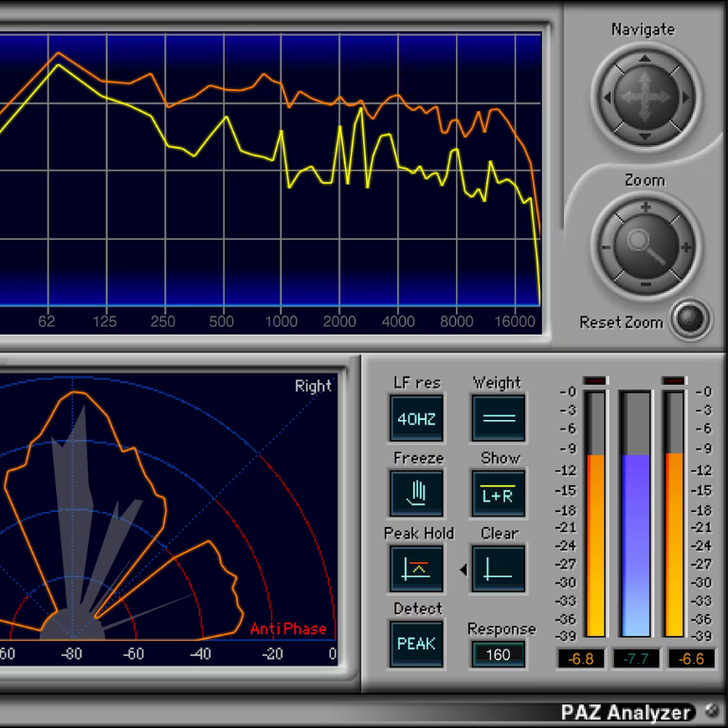Click the minus at bottom of Zoom pad
Viewport: 728px width, 728px height.
coord(646,283)
